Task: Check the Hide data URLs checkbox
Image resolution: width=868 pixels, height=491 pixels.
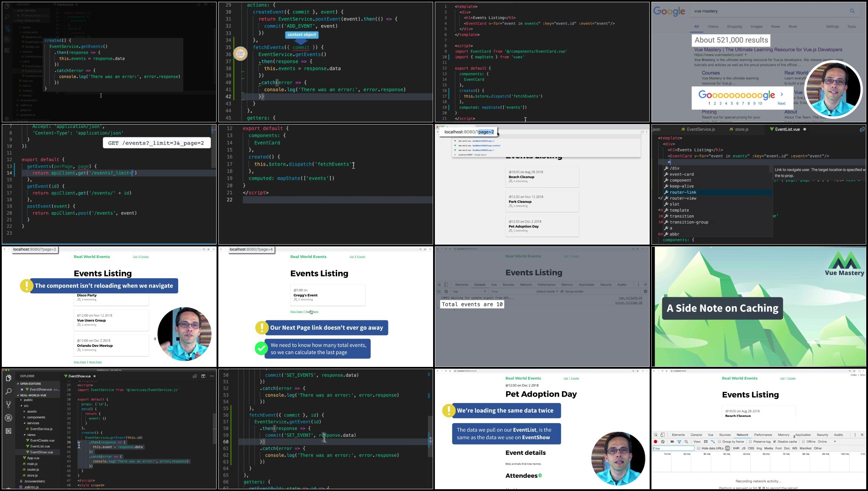Action: coord(698,448)
